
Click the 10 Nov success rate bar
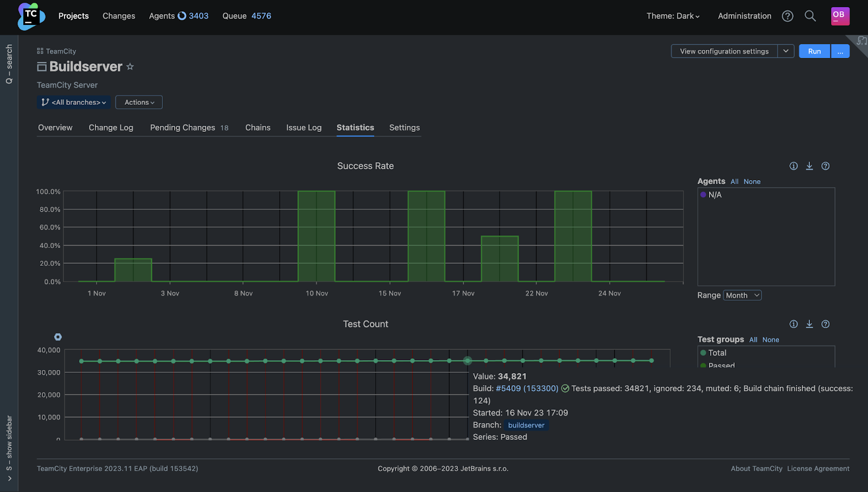point(316,236)
